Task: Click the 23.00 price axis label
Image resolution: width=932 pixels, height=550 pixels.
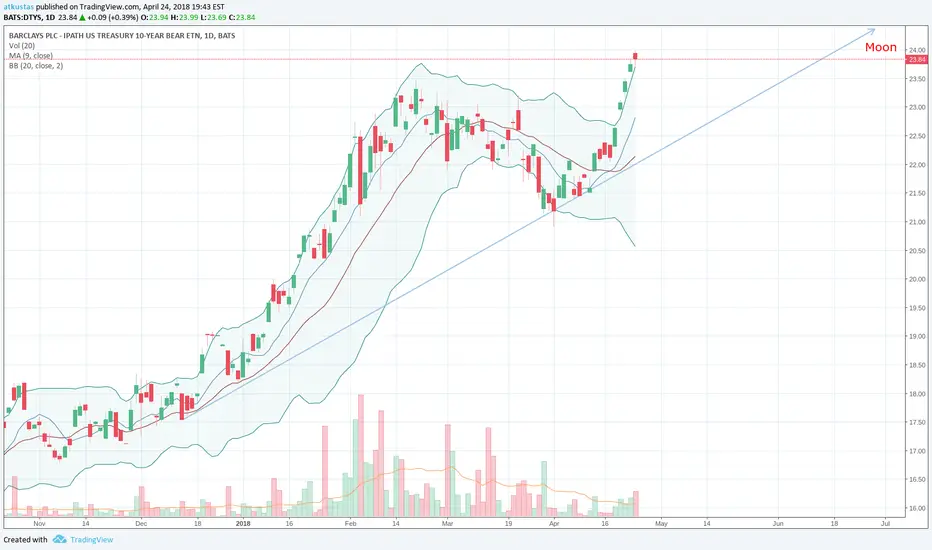Action: [917, 108]
